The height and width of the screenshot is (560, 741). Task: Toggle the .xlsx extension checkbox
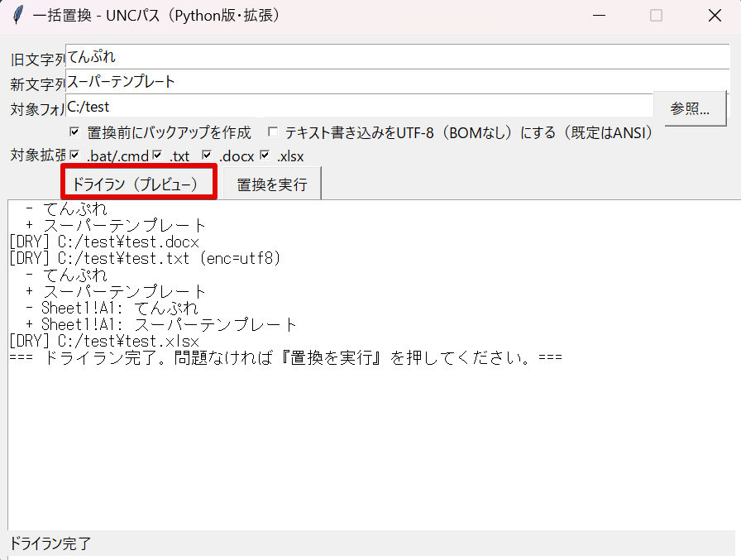click(265, 156)
